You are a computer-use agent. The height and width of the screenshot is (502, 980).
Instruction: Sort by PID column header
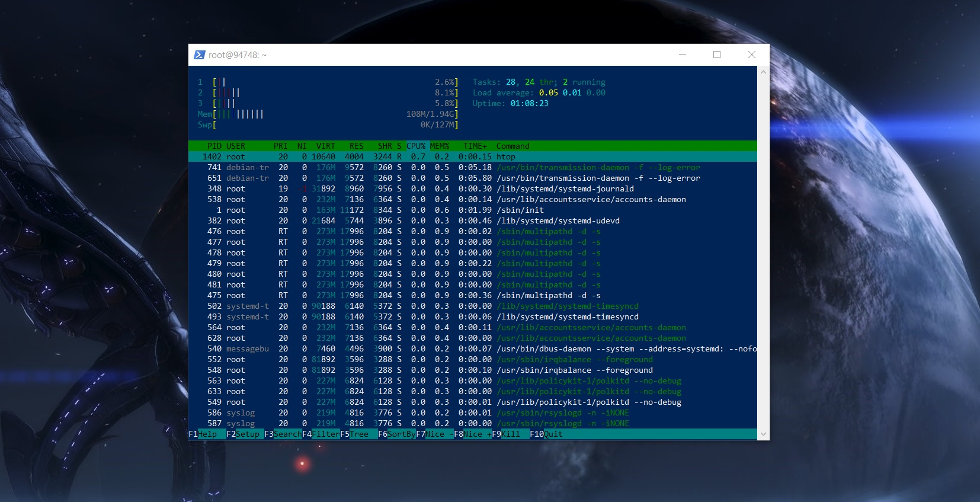(x=214, y=146)
